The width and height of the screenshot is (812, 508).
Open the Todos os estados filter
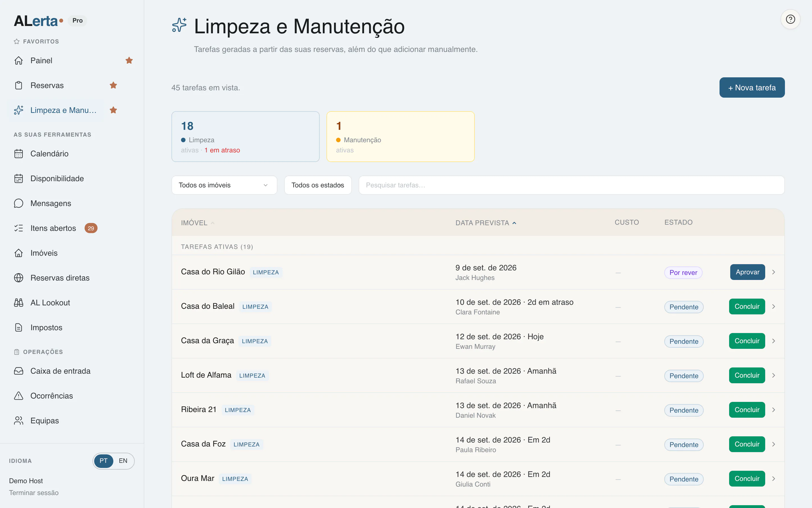318,185
